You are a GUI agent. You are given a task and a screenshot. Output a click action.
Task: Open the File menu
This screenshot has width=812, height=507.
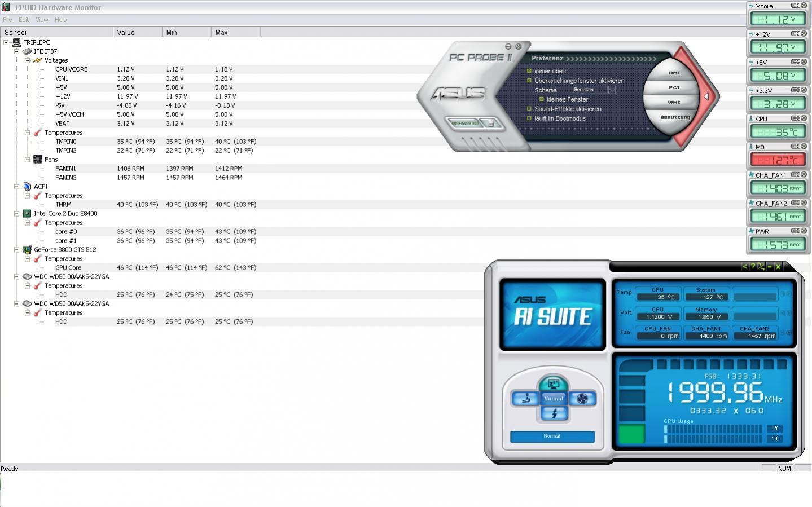coord(7,20)
